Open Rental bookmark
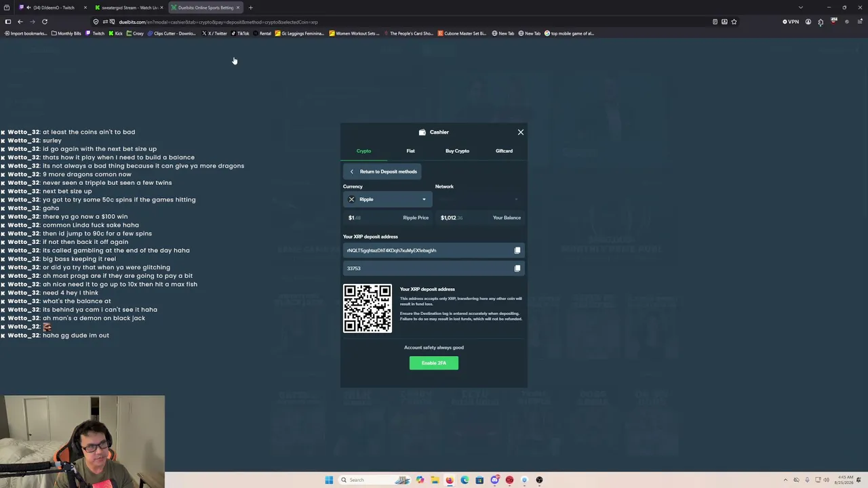Image resolution: width=868 pixels, height=488 pixels. click(262, 33)
